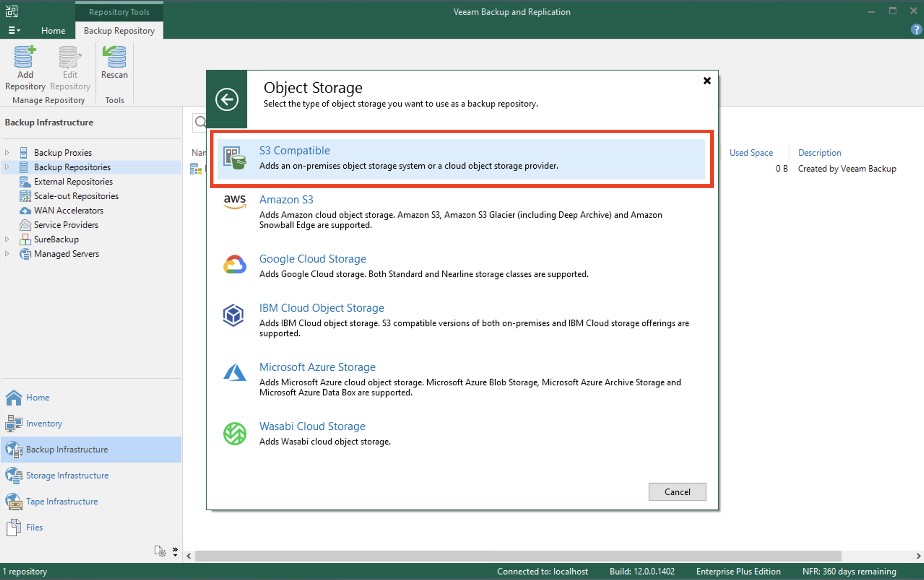
Task: Select External Repositories tree row
Action: [91, 181]
